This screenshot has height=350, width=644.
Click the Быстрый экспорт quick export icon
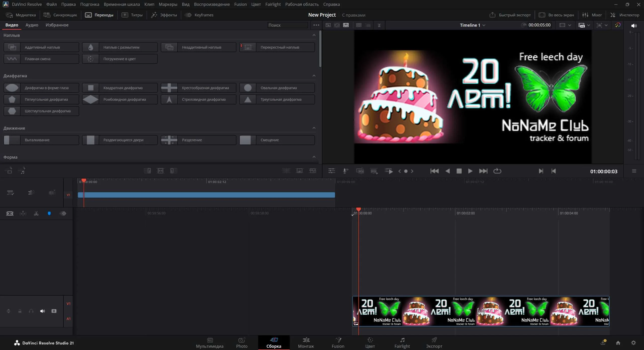pos(492,15)
